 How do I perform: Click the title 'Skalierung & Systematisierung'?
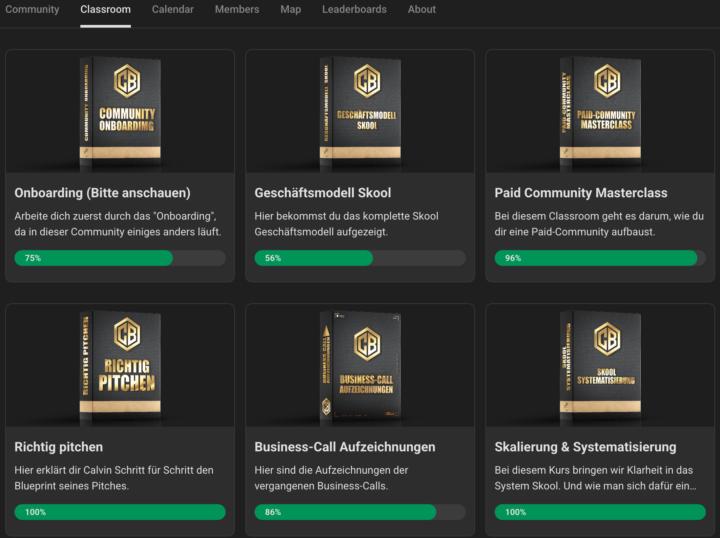(585, 447)
